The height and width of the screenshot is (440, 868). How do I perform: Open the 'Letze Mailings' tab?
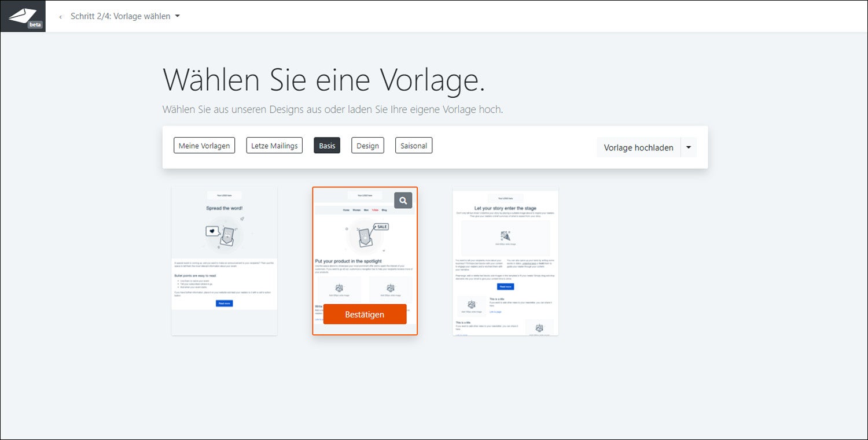point(274,146)
